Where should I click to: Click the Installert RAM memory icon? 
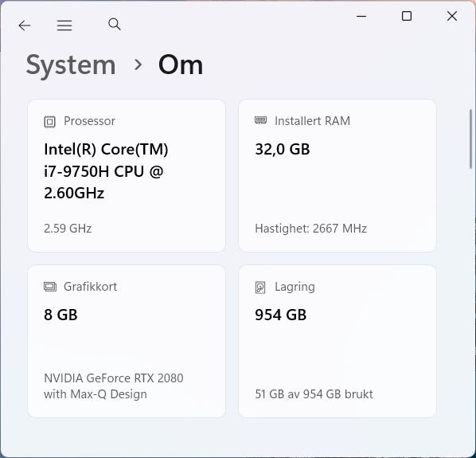[260, 120]
